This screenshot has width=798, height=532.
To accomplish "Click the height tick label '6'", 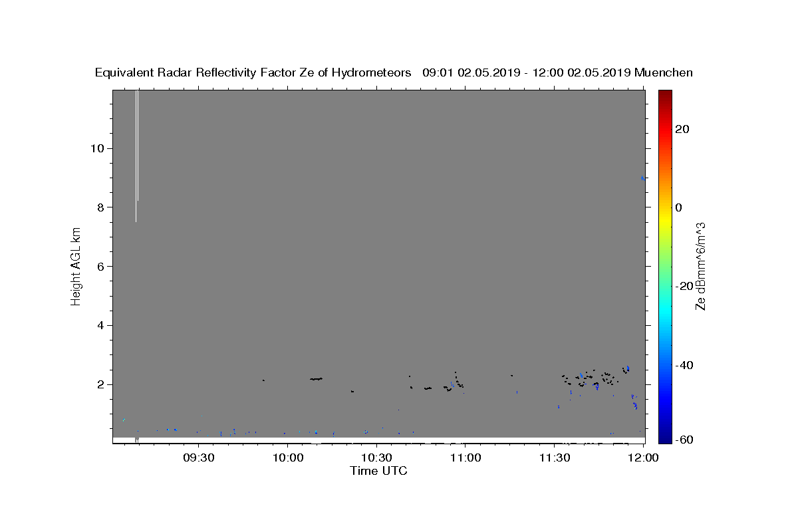I will [x=100, y=266].
